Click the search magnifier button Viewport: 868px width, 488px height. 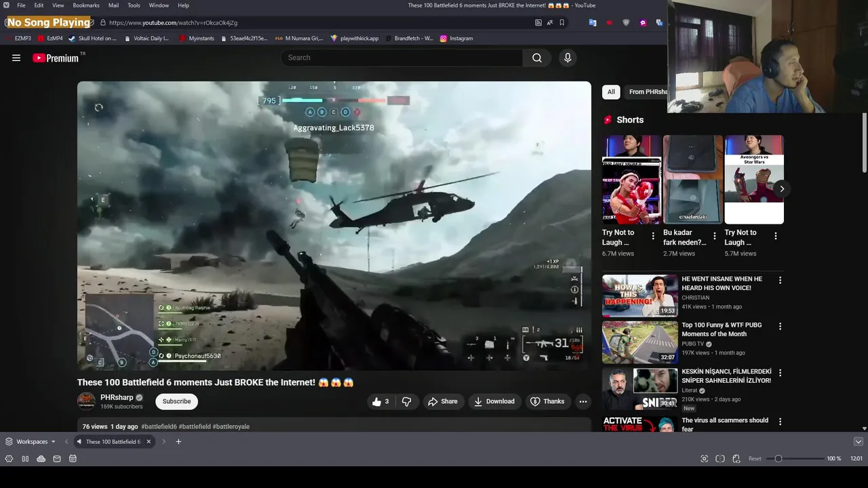click(537, 58)
